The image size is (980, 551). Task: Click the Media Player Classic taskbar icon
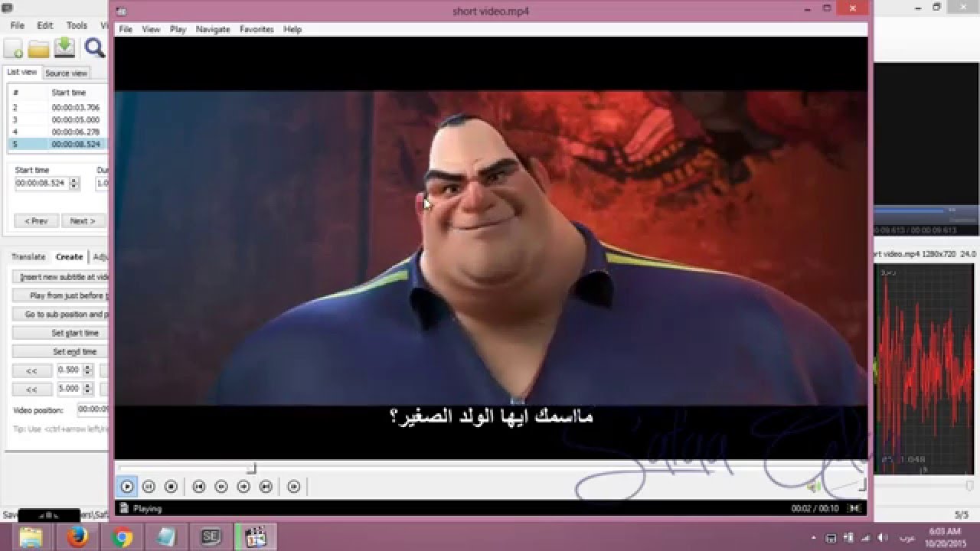click(x=255, y=538)
